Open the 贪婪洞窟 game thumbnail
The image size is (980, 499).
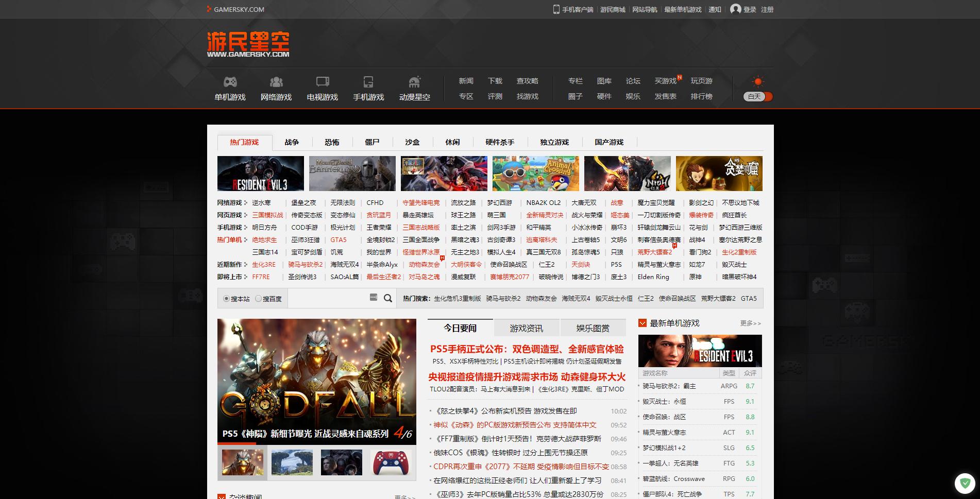719,174
